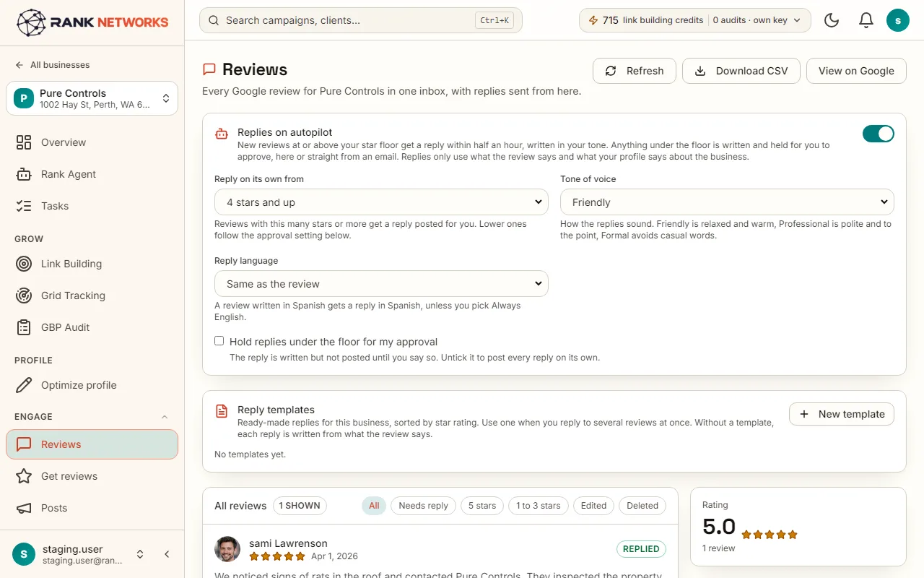Image resolution: width=924 pixels, height=578 pixels.
Task: Navigate to Link Building
Action: point(92,264)
